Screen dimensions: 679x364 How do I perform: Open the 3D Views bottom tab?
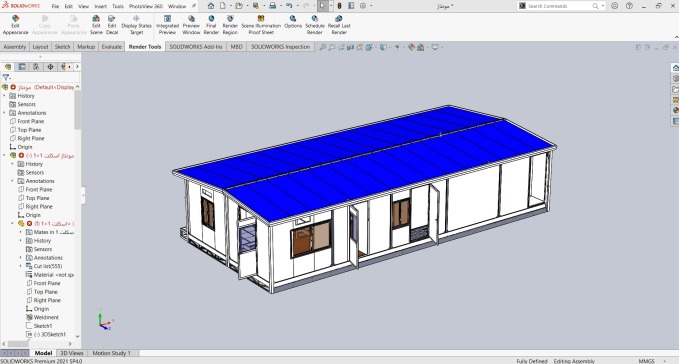[x=72, y=353]
